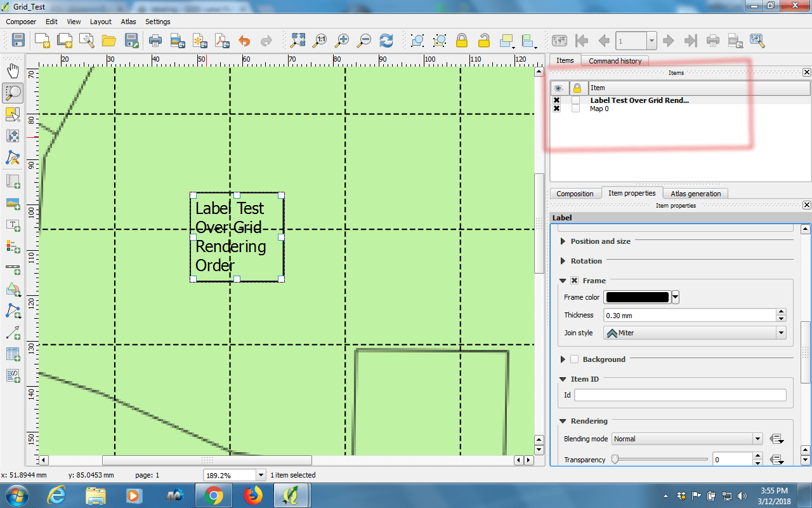
Task: Switch to the Atlas generation tab
Action: tap(695, 193)
